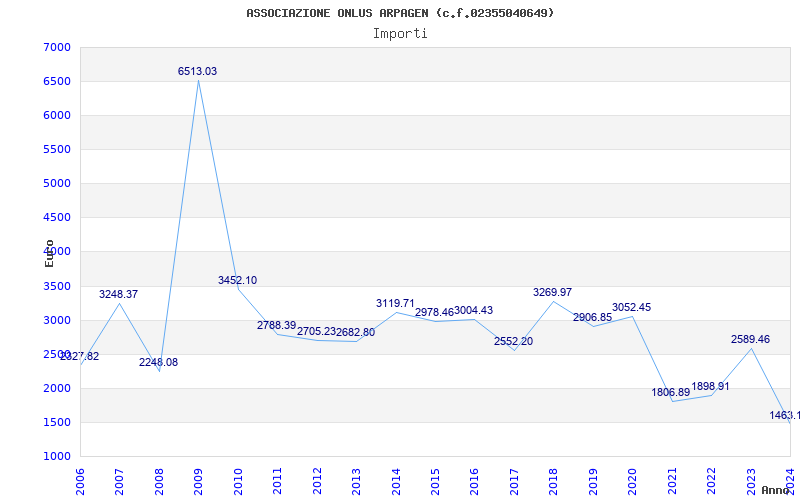Image resolution: width=800 pixels, height=500 pixels.
Task: Click the 2008 x-axis year label
Action: [159, 481]
